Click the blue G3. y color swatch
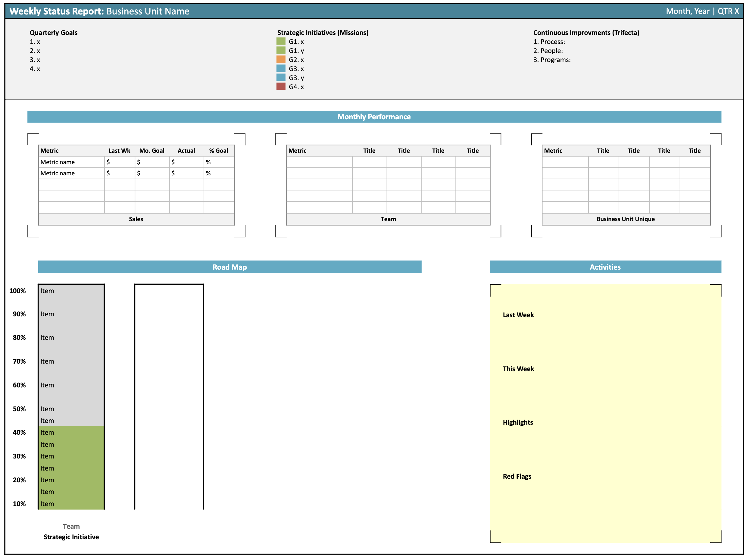 (281, 78)
